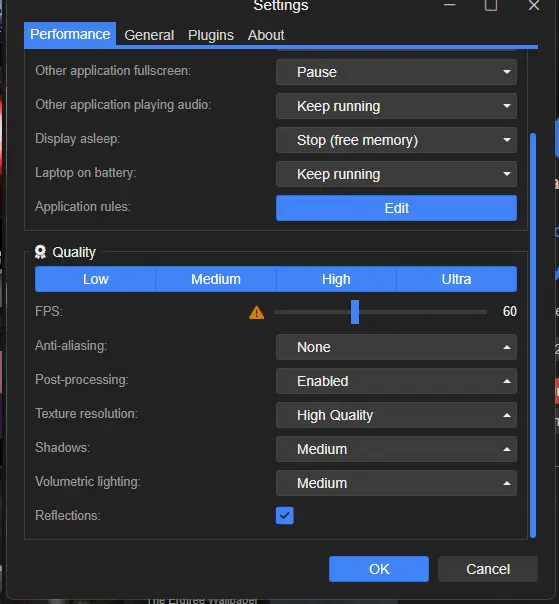Click the settings vertical scrollbar

[533, 335]
